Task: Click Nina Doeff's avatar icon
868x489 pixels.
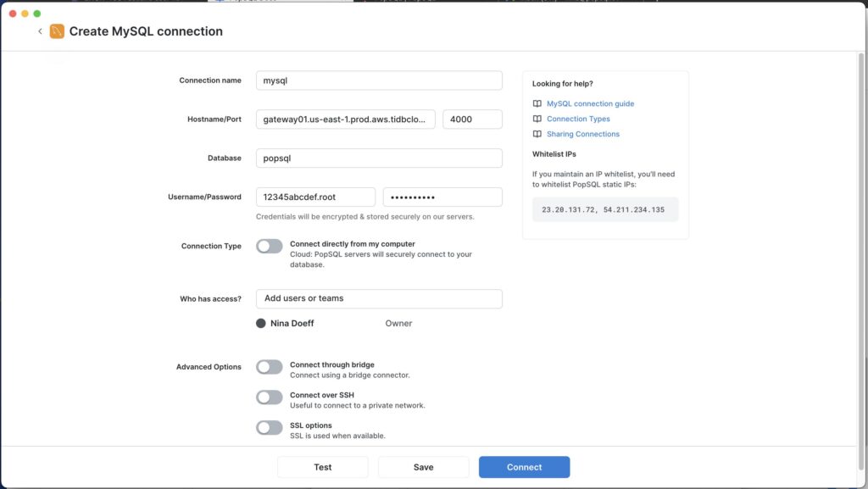Action: (x=260, y=323)
